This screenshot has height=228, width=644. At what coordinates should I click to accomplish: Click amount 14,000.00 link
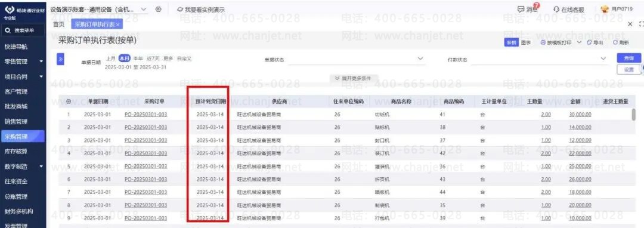click(580, 127)
